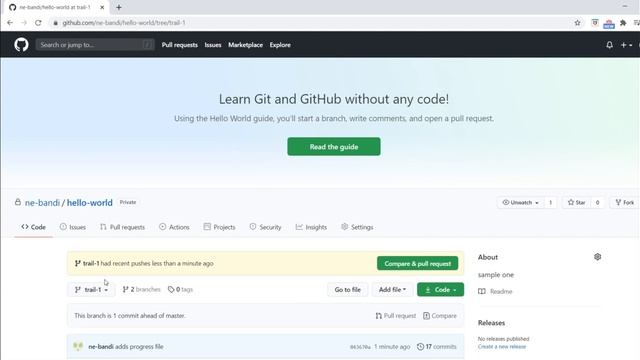This screenshot has width=640, height=360.
Task: Click Create a new release link
Action: point(502,347)
